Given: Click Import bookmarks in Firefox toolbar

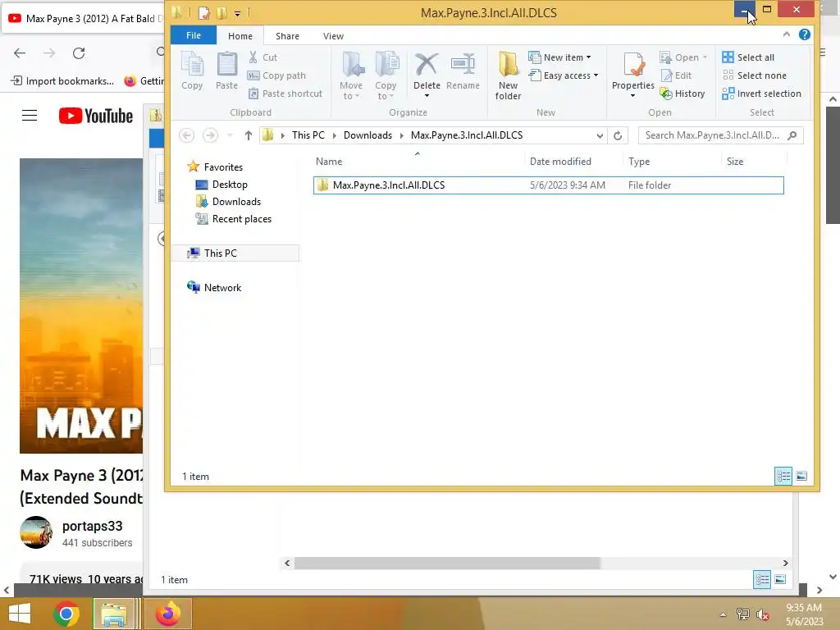Looking at the screenshot, I should pos(62,81).
